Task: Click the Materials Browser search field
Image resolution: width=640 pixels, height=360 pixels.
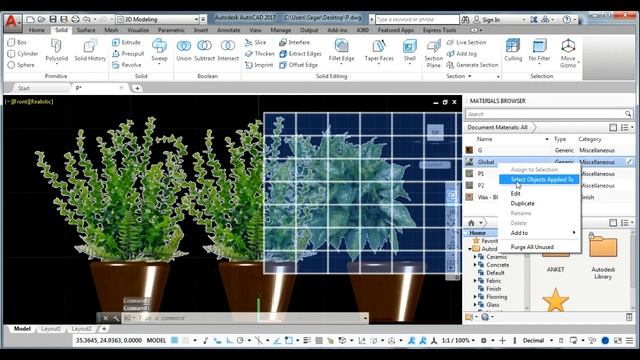Action: point(549,114)
